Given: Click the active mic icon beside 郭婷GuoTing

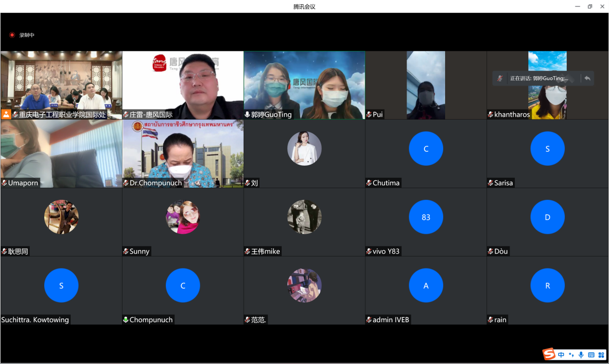Looking at the screenshot, I should [248, 115].
